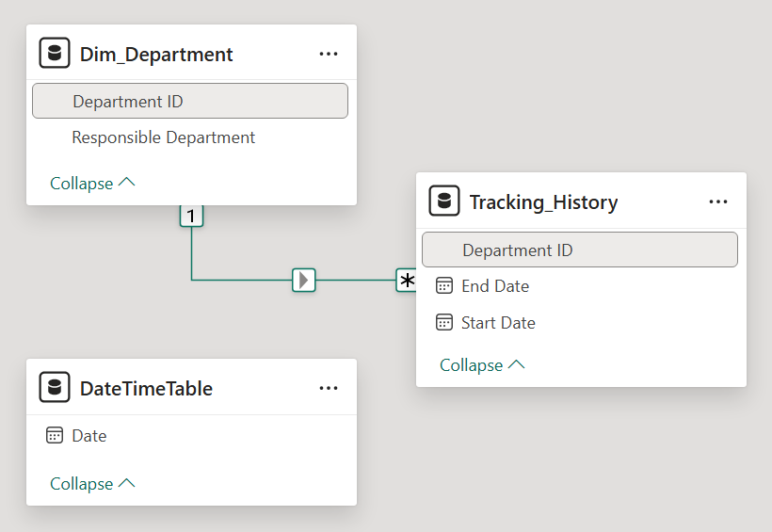Collapse the Tracking_History table card
Screen dimensions: 772x532
482,365
